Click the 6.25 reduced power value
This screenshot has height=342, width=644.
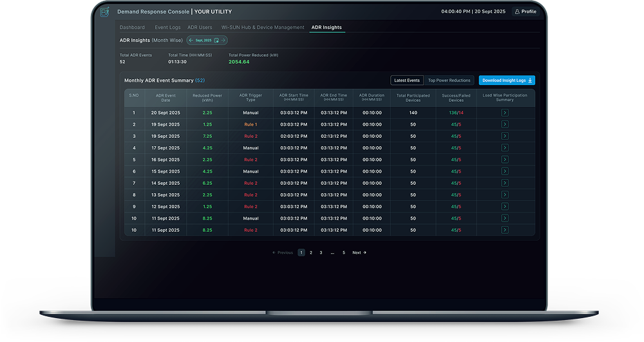point(207,183)
